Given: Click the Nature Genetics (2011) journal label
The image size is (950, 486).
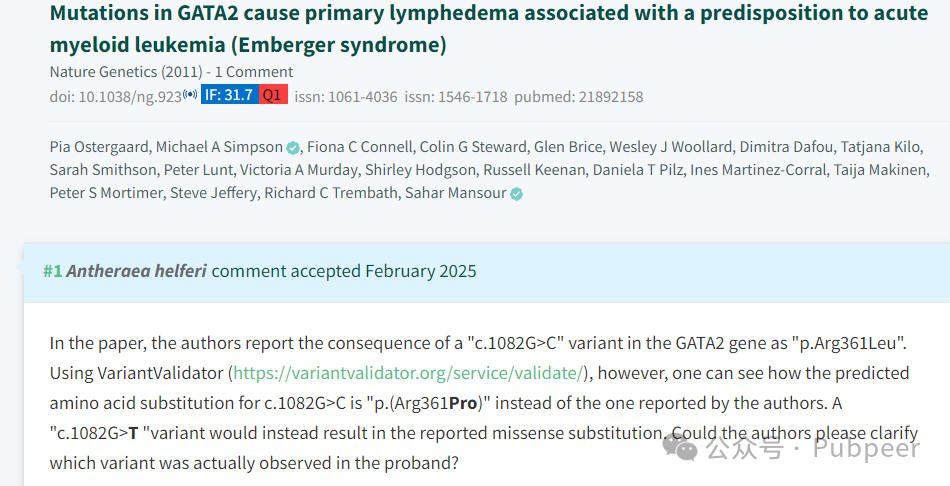Looking at the screenshot, I should pyautogui.click(x=126, y=72).
